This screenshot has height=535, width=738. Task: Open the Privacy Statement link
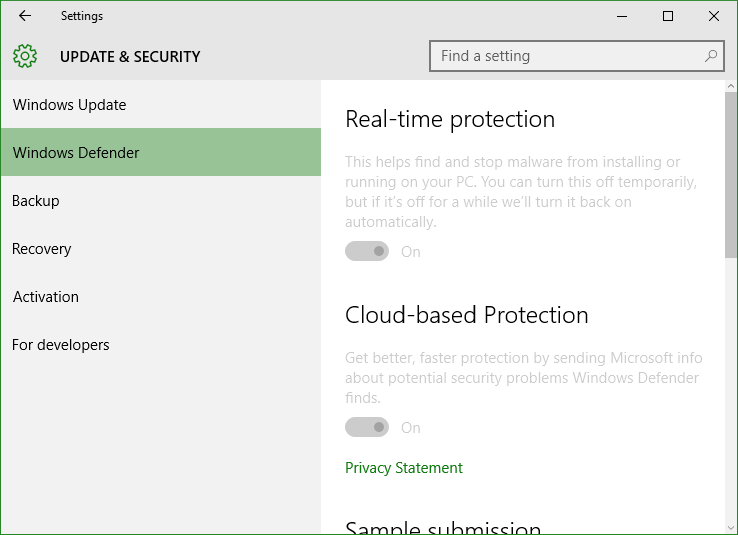tap(404, 468)
